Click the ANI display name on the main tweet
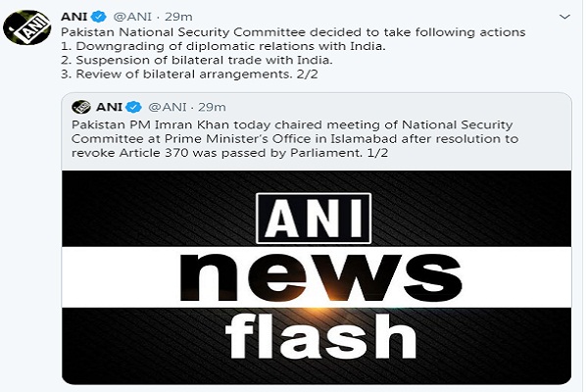Viewport: 588px width, 392px height. coord(73,17)
